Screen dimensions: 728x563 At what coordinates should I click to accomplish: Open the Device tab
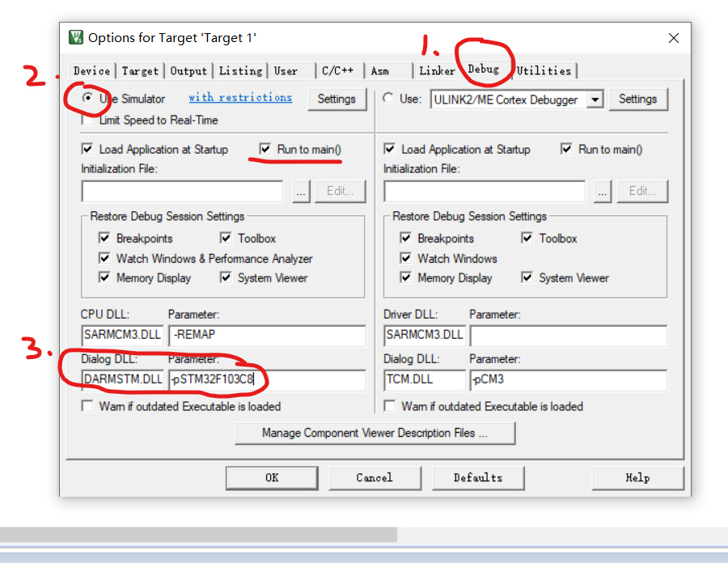click(91, 70)
